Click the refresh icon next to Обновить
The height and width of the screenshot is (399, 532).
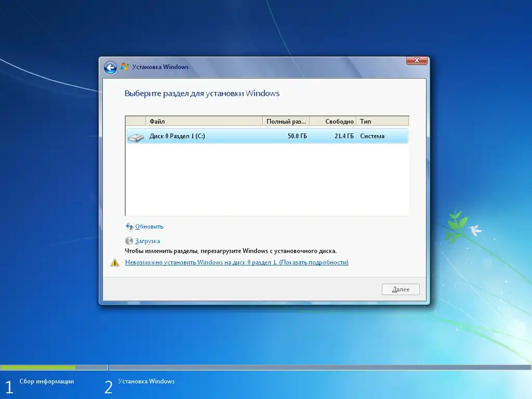[129, 227]
